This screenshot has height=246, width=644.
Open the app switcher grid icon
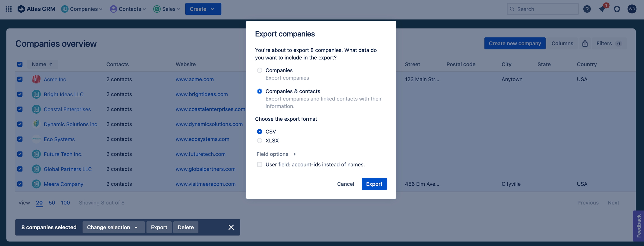(9, 9)
